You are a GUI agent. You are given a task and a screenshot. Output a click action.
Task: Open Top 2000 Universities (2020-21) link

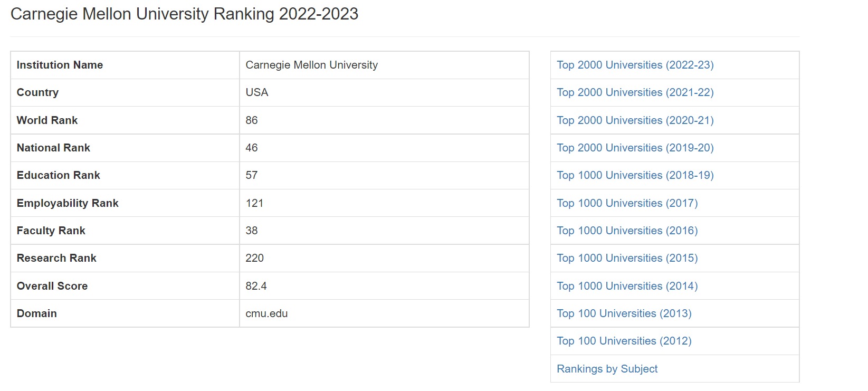click(x=635, y=120)
